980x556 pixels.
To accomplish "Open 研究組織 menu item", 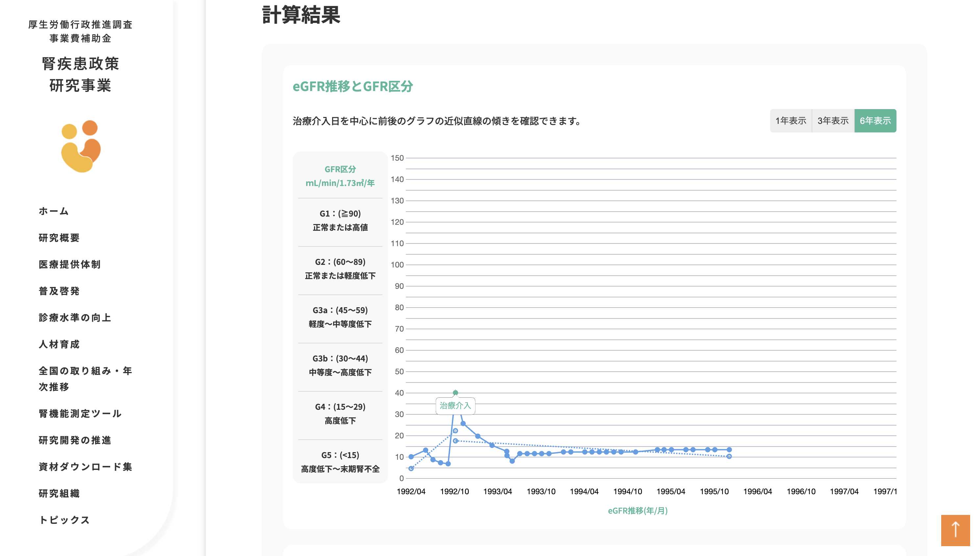I will point(59,493).
